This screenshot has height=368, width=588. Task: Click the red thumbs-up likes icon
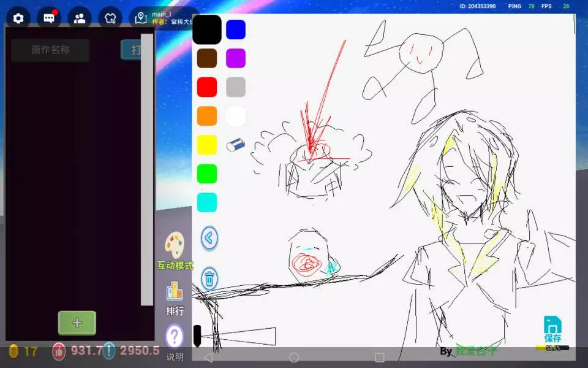(59, 351)
